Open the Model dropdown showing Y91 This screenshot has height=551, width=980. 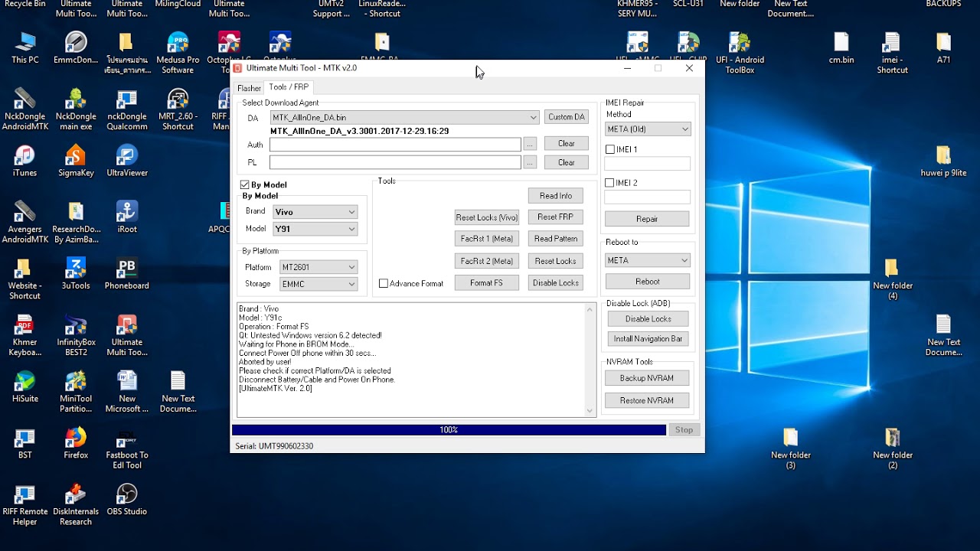pos(315,229)
